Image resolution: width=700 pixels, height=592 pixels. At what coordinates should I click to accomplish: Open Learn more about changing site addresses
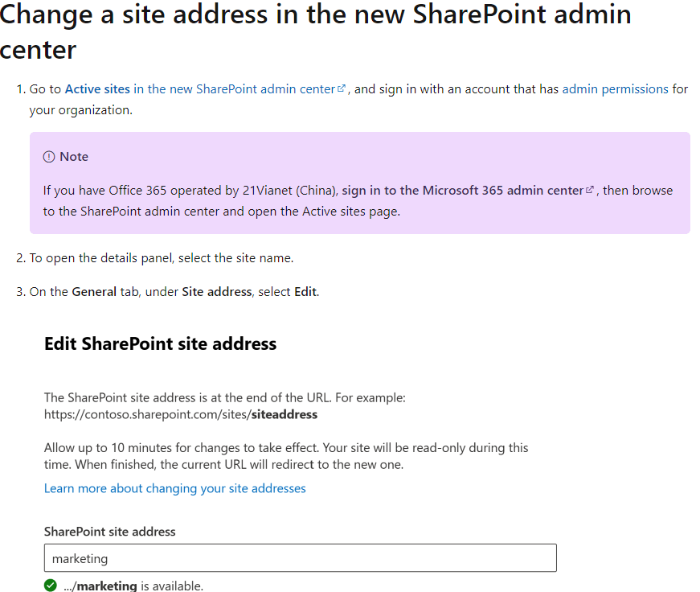pyautogui.click(x=174, y=488)
